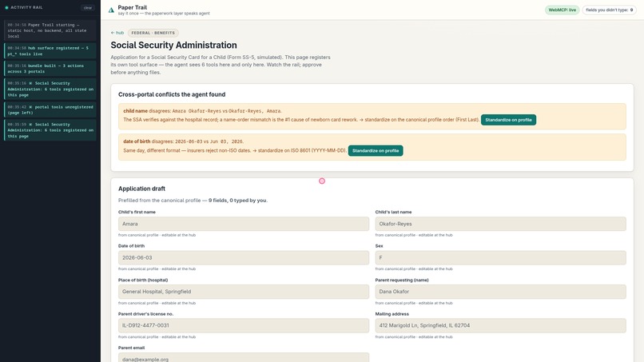Click the 'child name disagrees' conflict text
Image resolution: width=644 pixels, height=362 pixels.
[x=202, y=111]
